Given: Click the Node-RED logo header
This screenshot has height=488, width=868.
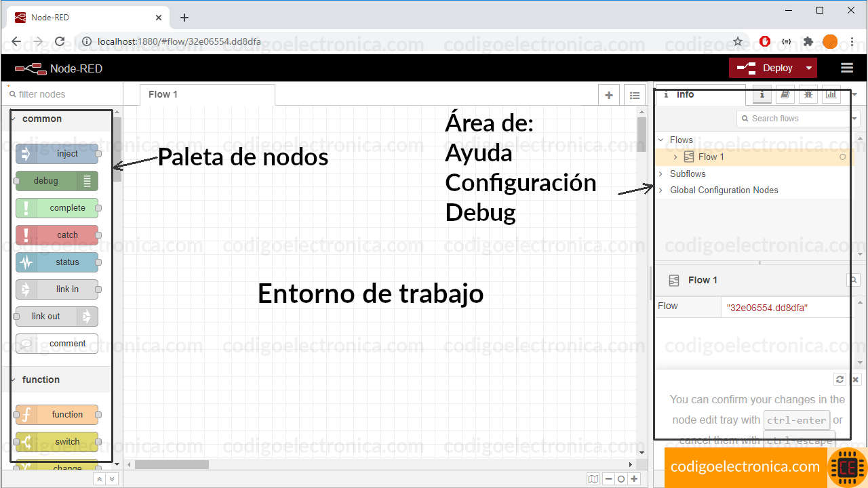Looking at the screenshot, I should pos(58,68).
